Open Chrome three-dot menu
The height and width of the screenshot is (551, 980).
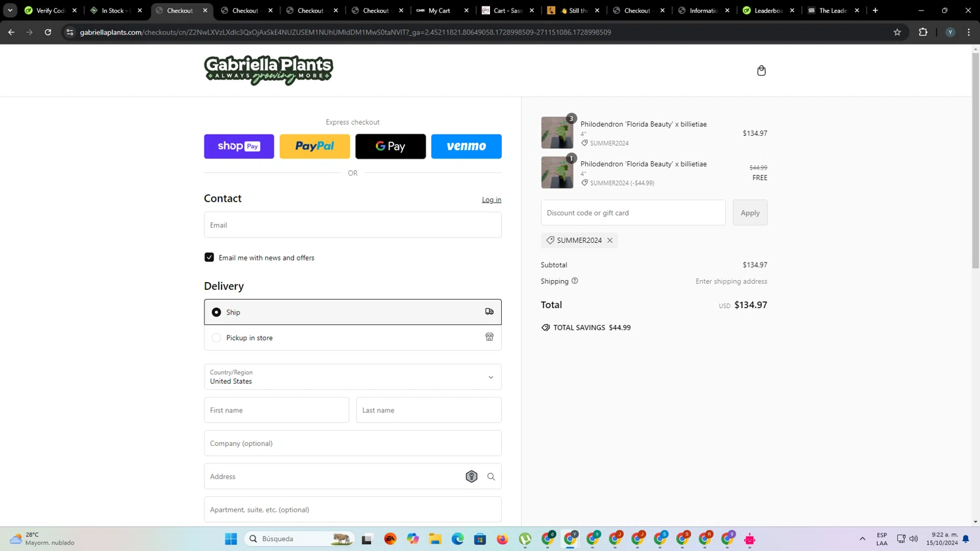click(x=969, y=32)
